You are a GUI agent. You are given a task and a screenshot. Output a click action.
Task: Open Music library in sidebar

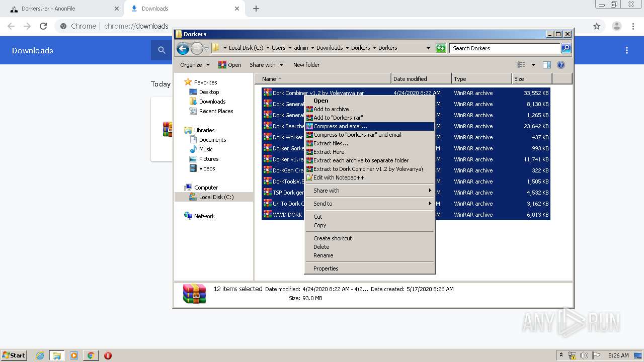[x=206, y=149]
